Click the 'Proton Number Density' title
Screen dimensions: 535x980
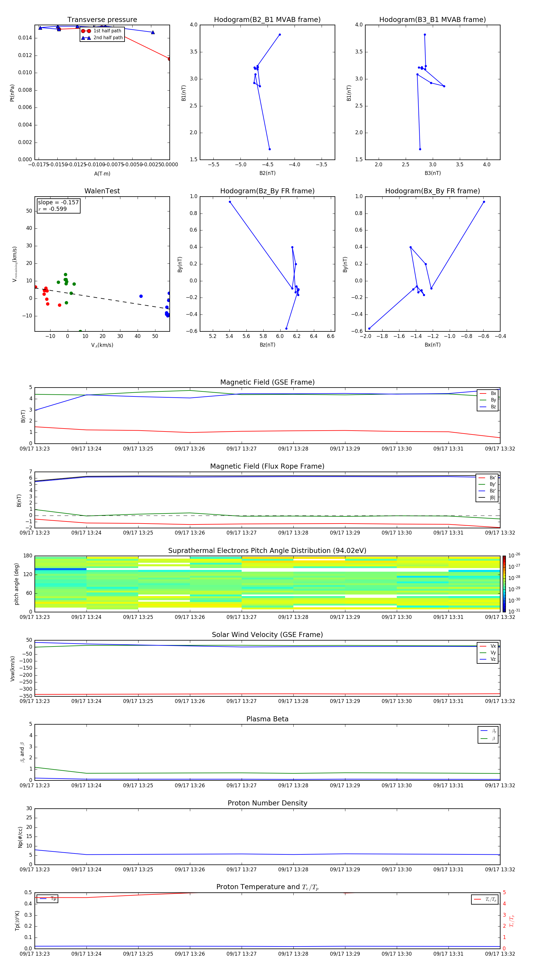(267, 803)
